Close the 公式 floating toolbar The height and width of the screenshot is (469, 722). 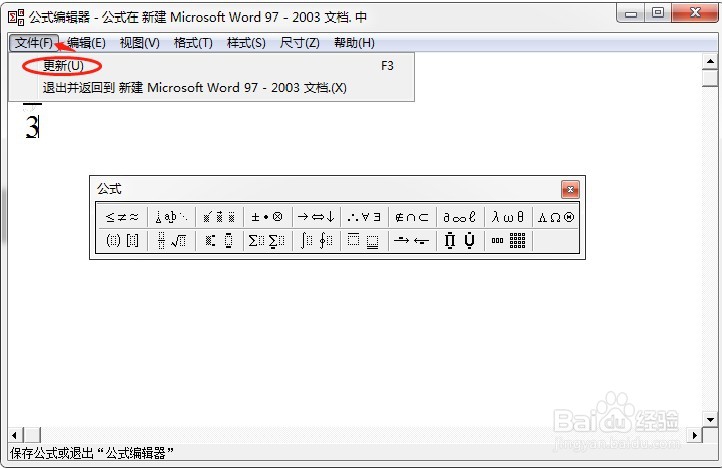[x=570, y=189]
